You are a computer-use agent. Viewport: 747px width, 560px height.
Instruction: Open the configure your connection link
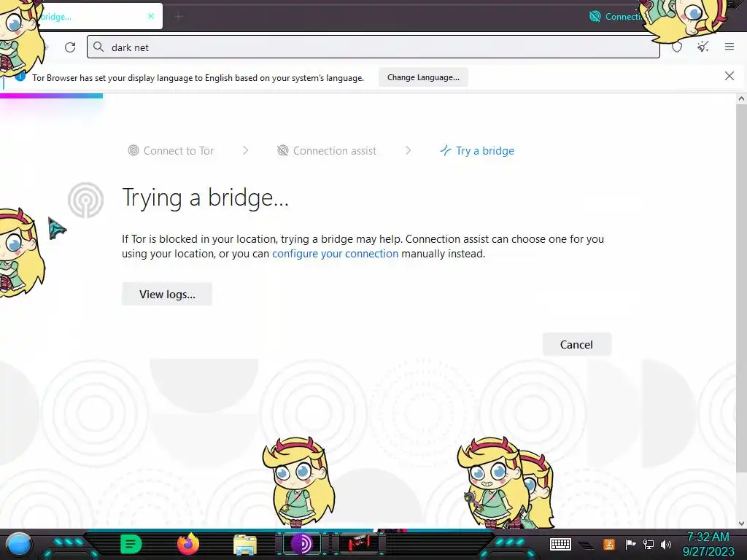(x=335, y=254)
